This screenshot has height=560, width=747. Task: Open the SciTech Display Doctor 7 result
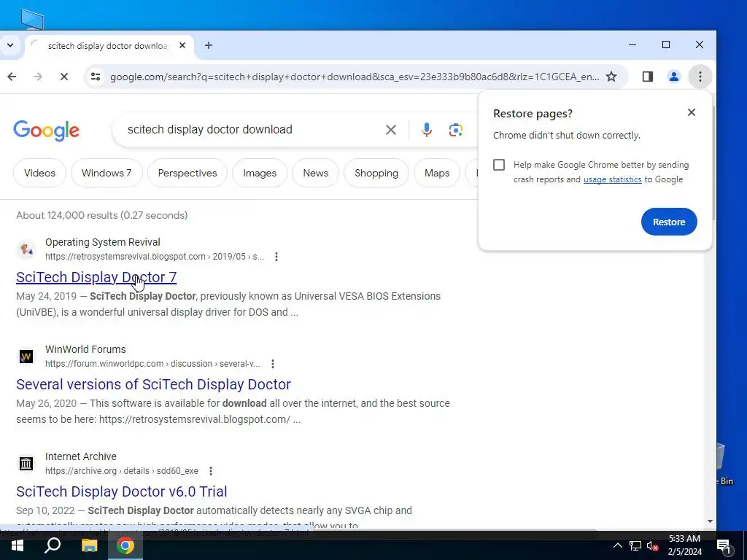point(96,277)
